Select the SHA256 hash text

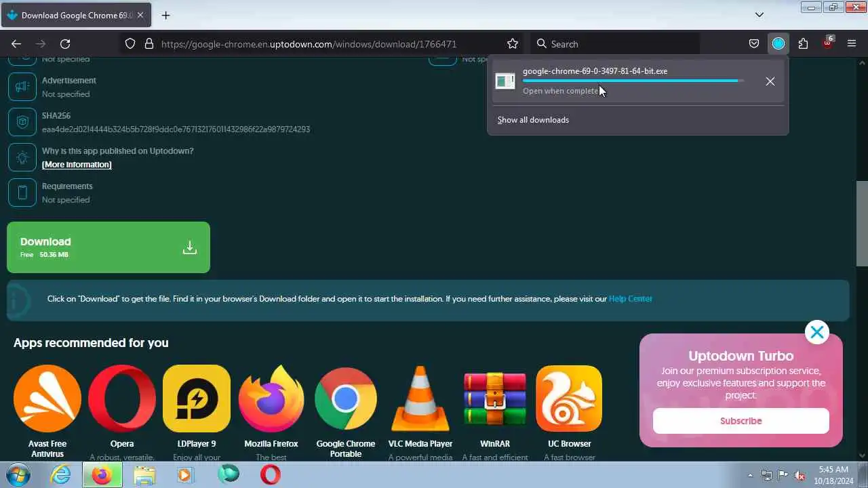(x=176, y=129)
